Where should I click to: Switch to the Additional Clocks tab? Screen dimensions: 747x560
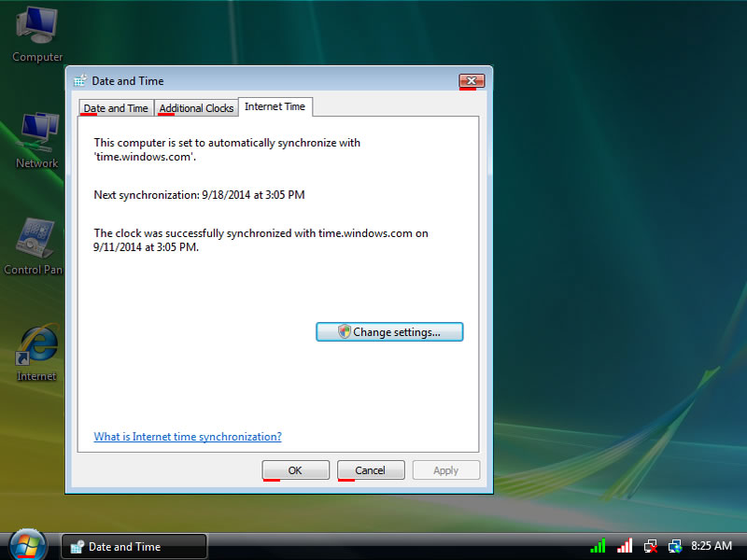coord(196,108)
